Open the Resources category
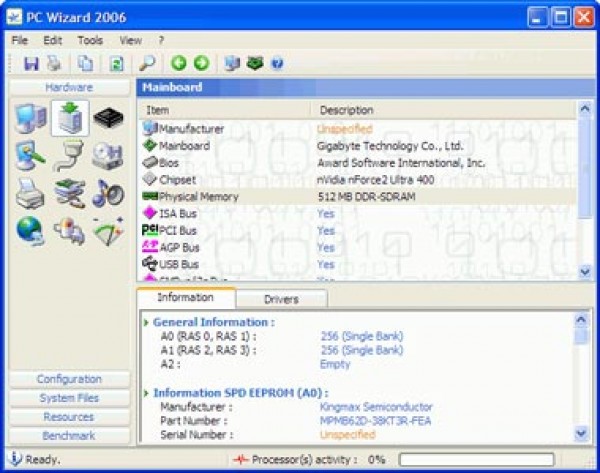 coord(69,417)
